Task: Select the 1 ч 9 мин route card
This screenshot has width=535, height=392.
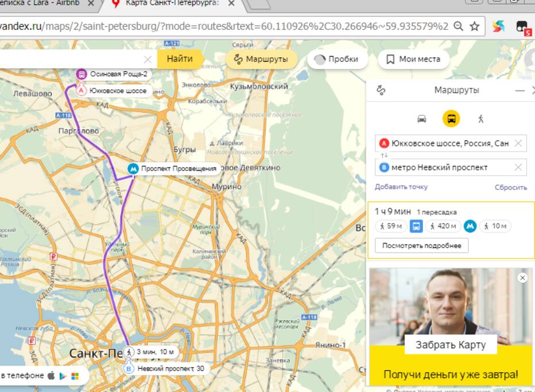Action: [451, 230]
